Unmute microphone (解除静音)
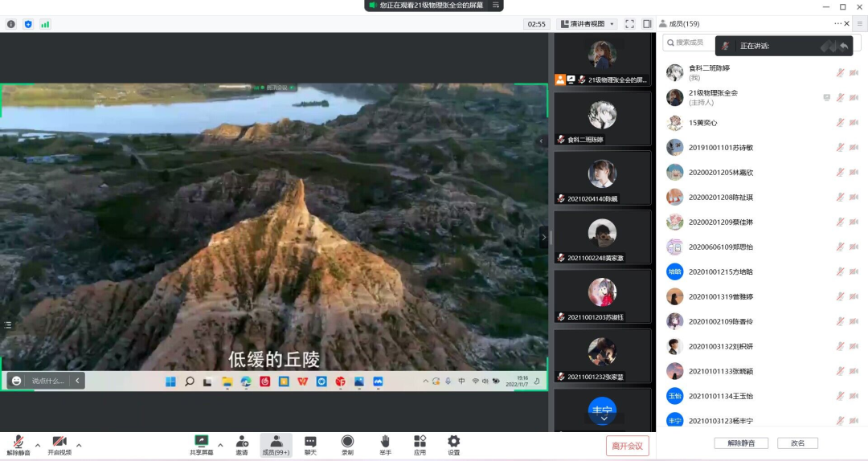Image resolution: width=868 pixels, height=461 pixels. tap(18, 444)
